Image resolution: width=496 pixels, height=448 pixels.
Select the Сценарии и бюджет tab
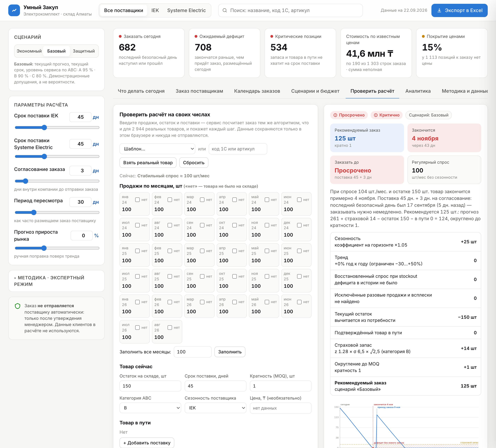[x=315, y=91]
